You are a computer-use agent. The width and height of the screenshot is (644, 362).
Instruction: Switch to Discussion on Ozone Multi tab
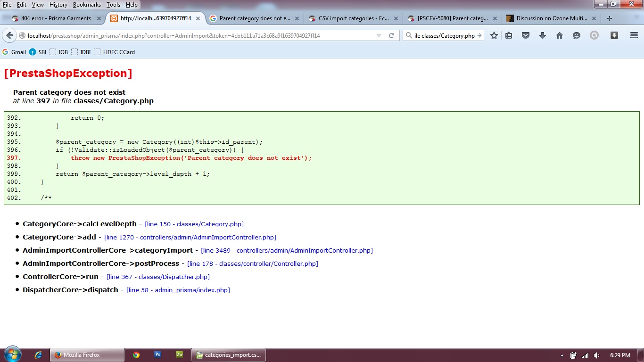pyautogui.click(x=551, y=18)
